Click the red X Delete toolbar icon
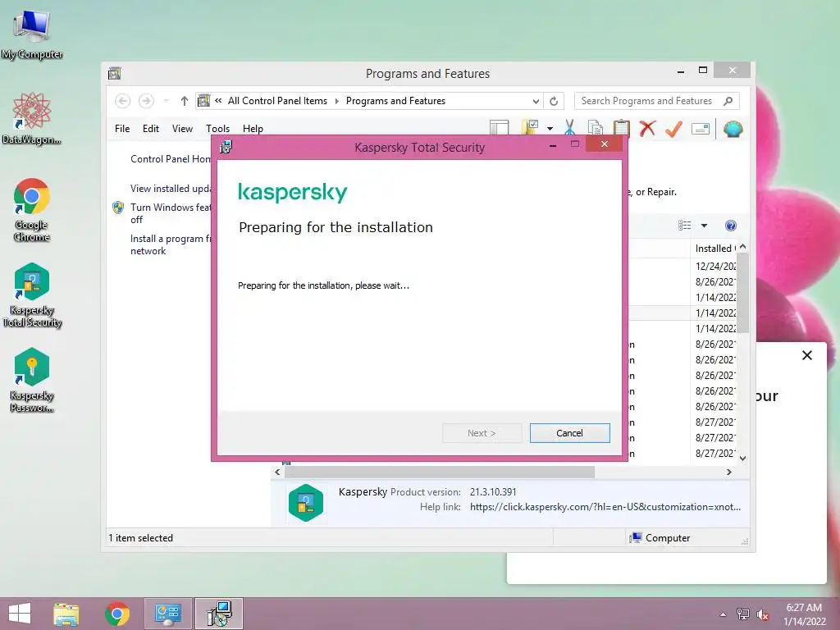 point(647,128)
